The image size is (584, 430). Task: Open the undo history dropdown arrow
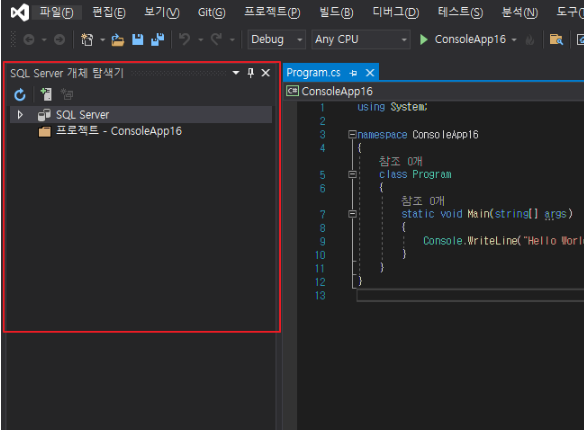point(200,39)
